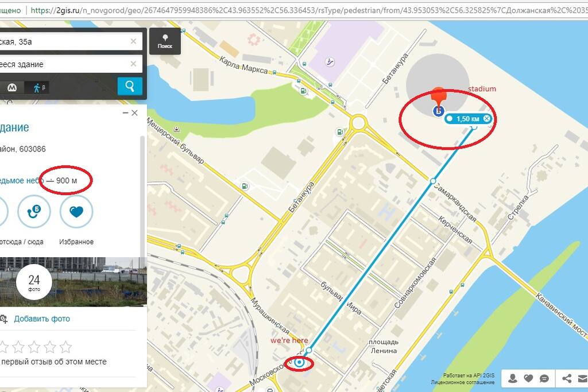Remove the 1,50 км ruler measurement
The height and width of the screenshot is (392, 588).
487,118
